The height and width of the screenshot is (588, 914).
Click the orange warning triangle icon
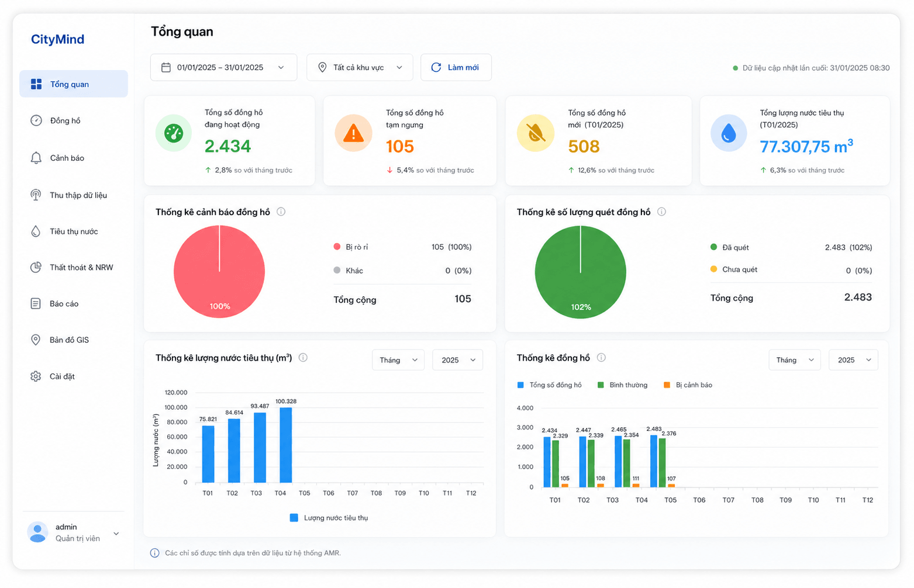point(353,133)
